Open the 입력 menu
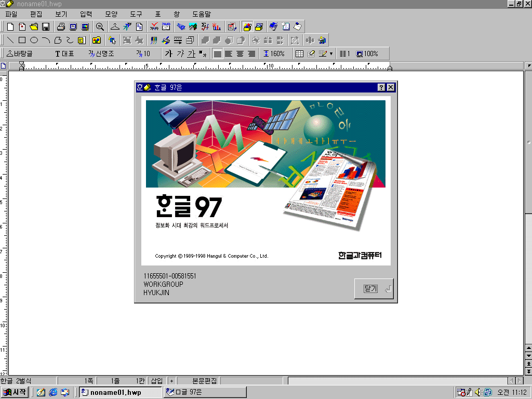Screen dimensions: 532x399 86,14
